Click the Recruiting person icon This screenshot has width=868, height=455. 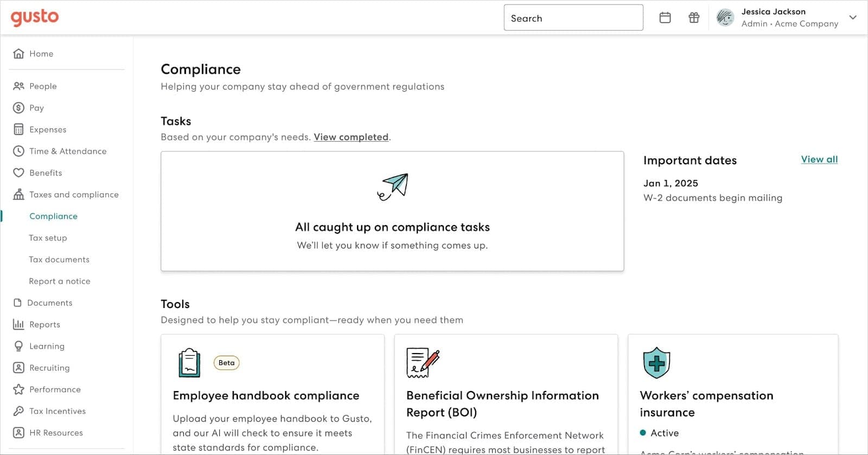18,368
